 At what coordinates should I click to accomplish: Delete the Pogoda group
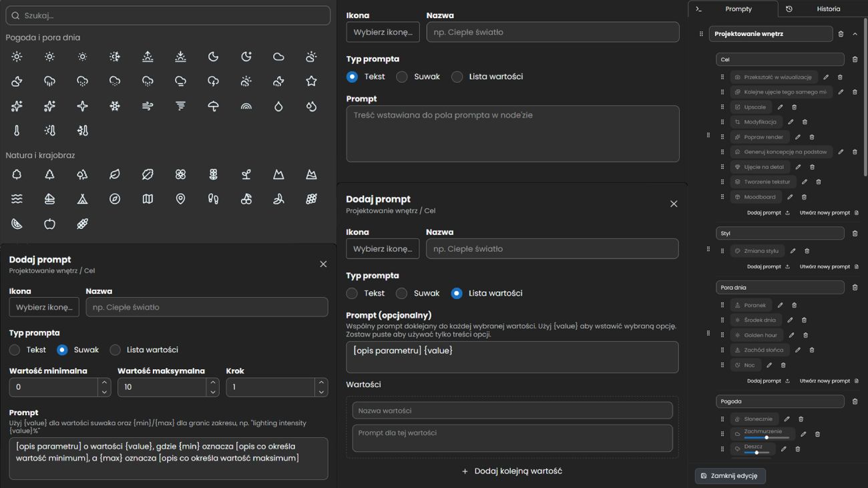[x=855, y=402]
